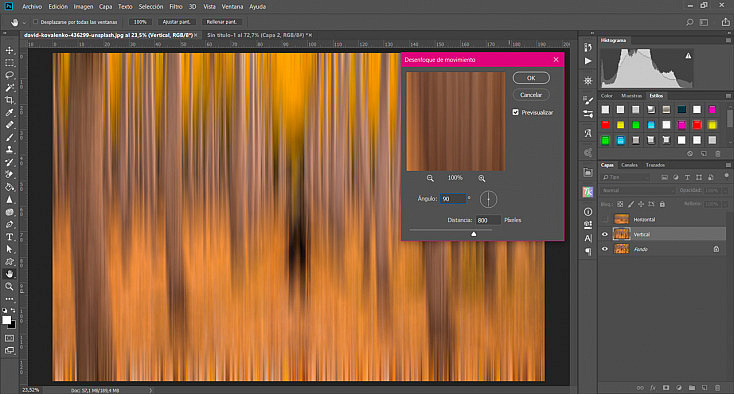Open the Normal blend mode dropdown
This screenshot has height=394, width=734.
click(x=638, y=190)
